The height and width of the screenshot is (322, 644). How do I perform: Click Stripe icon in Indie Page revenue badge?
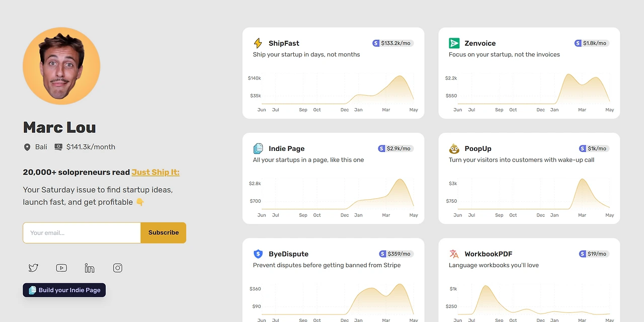(x=382, y=148)
